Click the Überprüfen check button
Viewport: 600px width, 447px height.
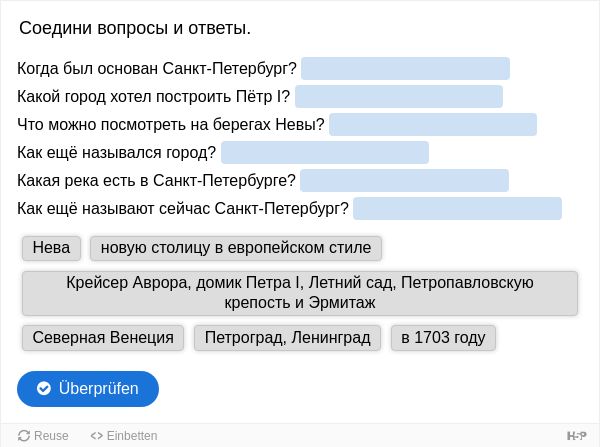click(88, 388)
